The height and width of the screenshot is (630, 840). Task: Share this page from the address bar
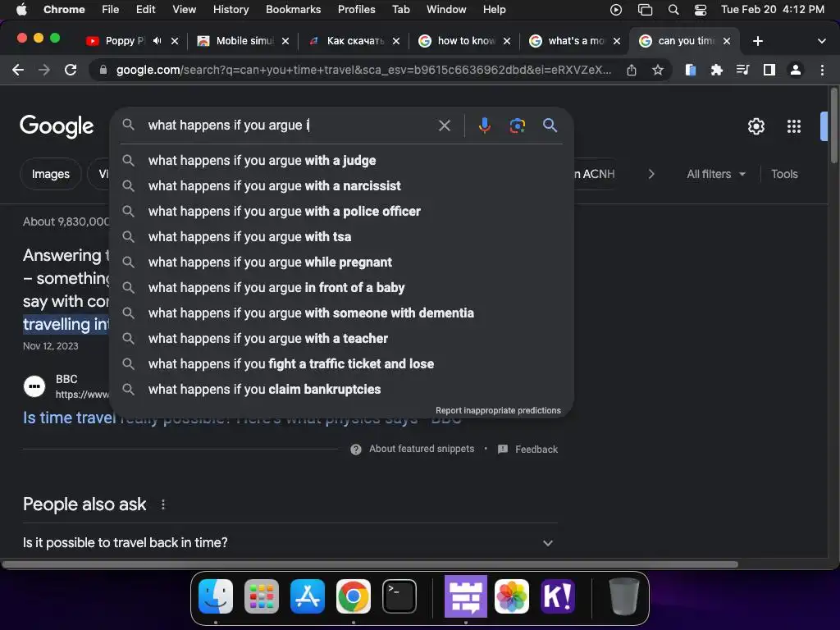pyautogui.click(x=632, y=70)
